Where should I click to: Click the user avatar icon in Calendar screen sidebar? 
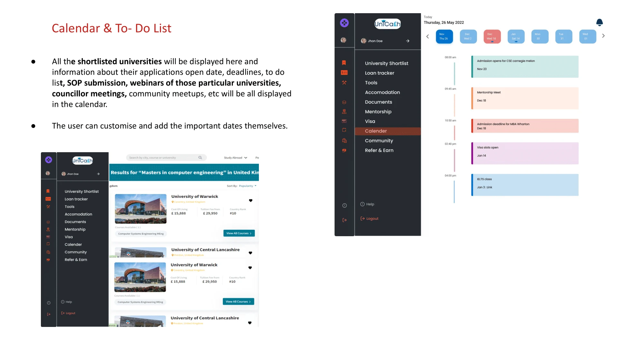(344, 40)
